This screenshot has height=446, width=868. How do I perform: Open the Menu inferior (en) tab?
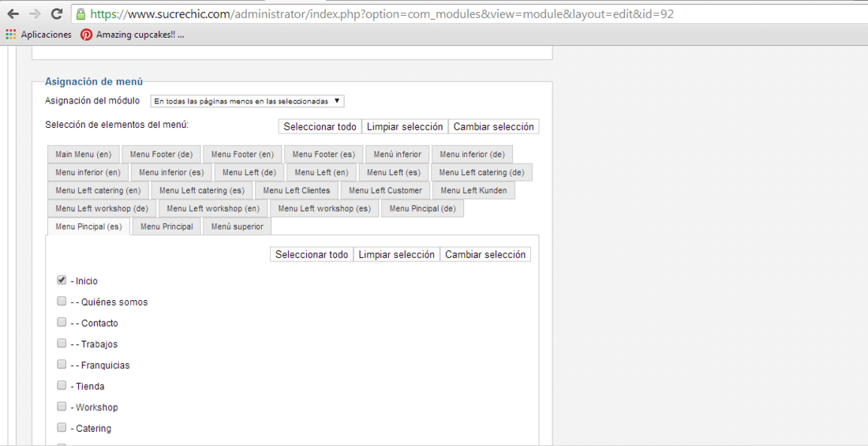[x=88, y=172]
